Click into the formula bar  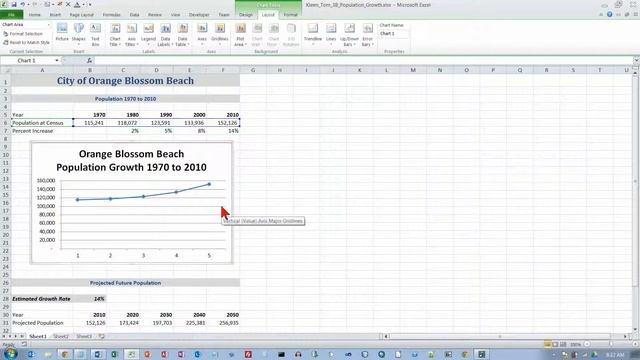click(363, 60)
